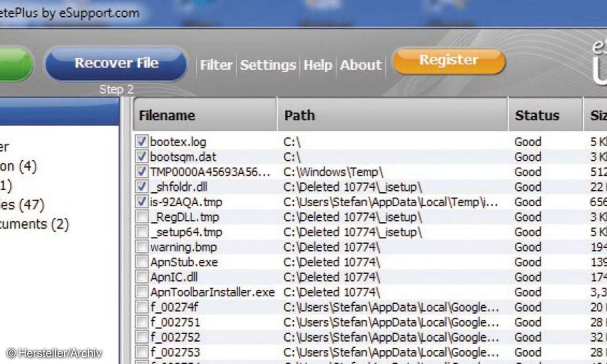Click the Recover File button

click(x=116, y=64)
